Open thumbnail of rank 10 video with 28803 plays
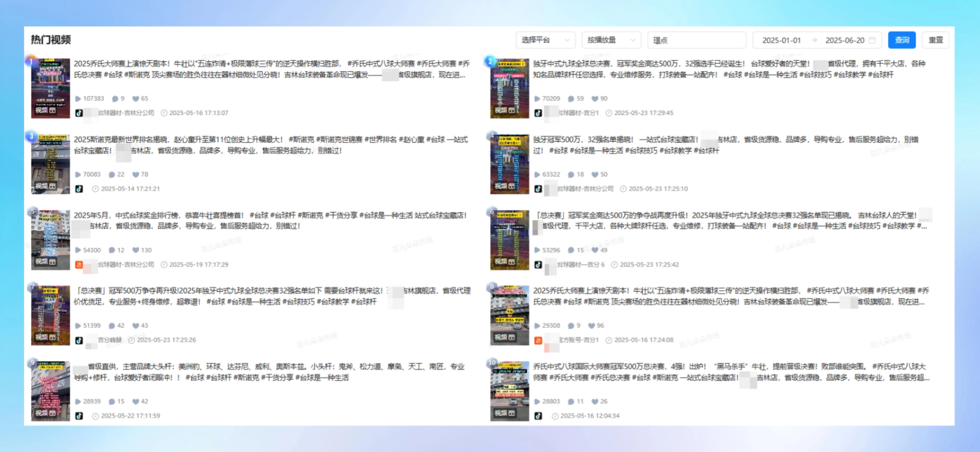 click(509, 391)
